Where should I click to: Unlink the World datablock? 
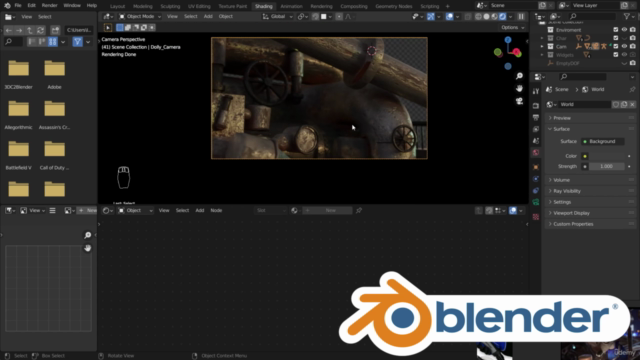632,104
